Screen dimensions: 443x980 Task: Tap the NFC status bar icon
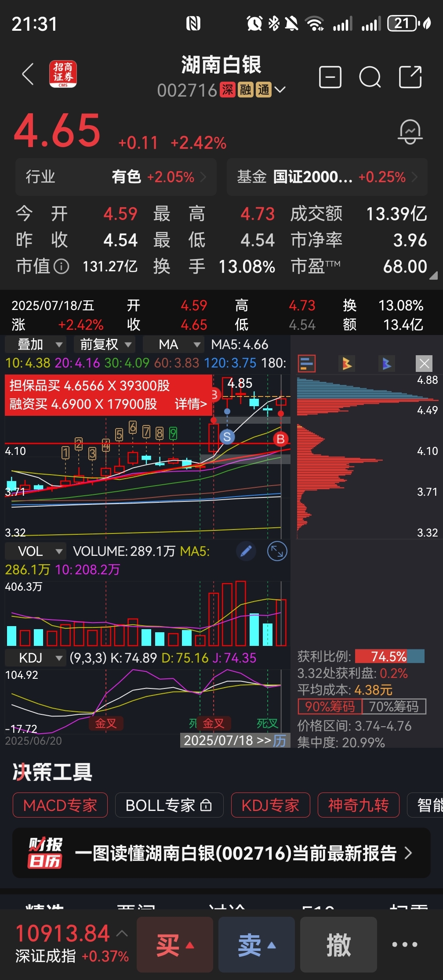[x=193, y=23]
